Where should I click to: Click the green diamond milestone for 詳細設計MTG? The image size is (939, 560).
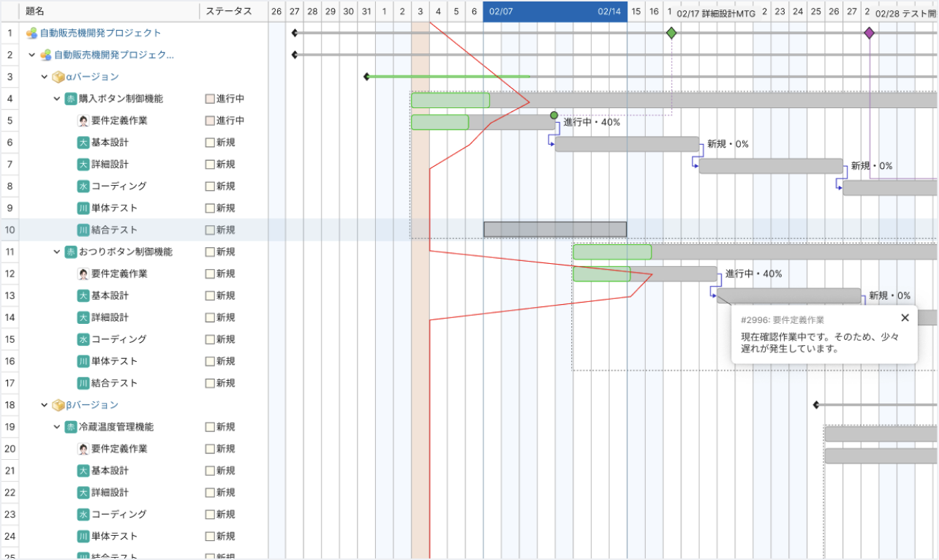[671, 33]
